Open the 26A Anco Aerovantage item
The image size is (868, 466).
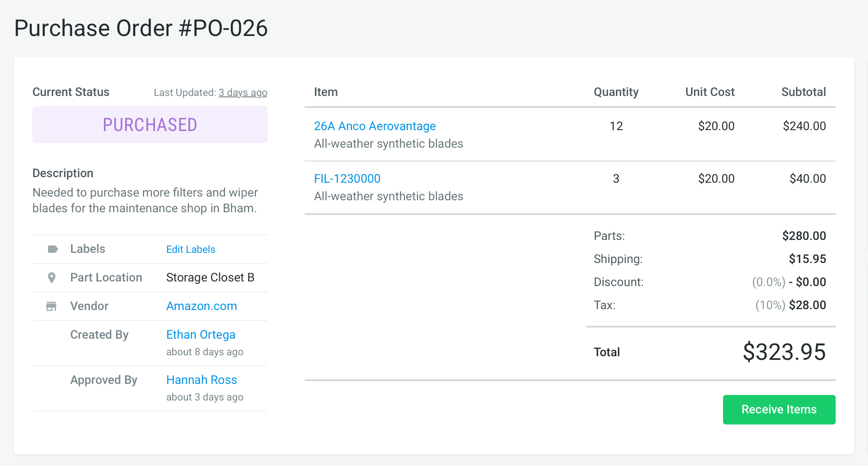click(x=374, y=126)
